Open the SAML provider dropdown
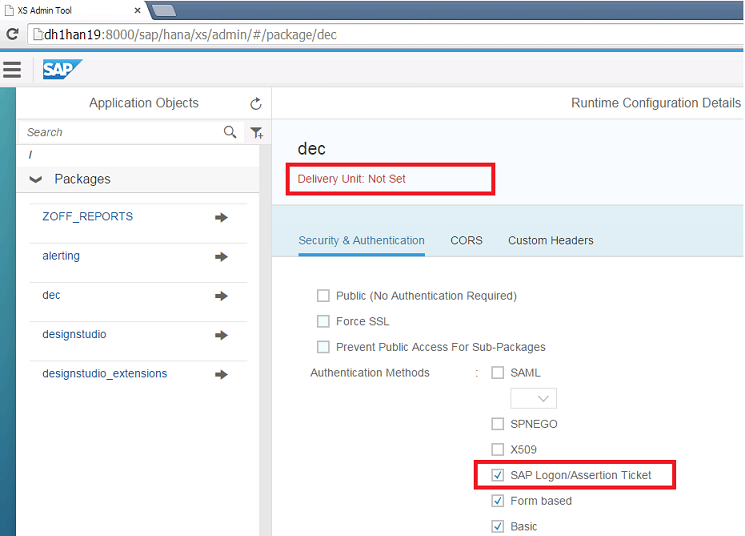Image resolution: width=745 pixels, height=536 pixels. point(533,398)
